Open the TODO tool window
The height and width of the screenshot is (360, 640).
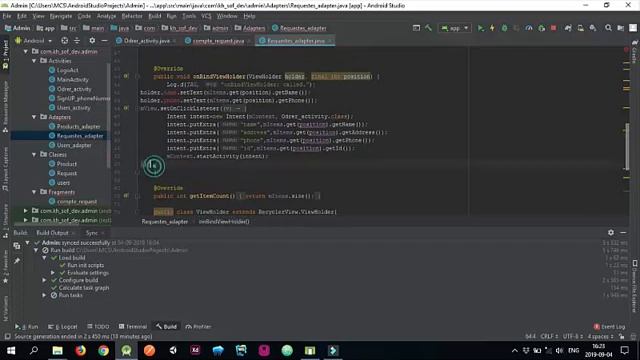[98, 327]
